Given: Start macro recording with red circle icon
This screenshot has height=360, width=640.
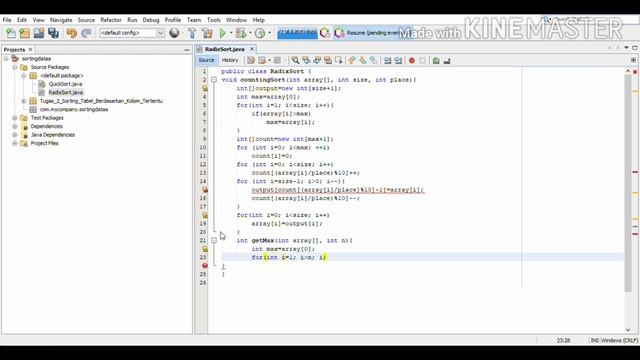Looking at the screenshot, I should 412,60.
